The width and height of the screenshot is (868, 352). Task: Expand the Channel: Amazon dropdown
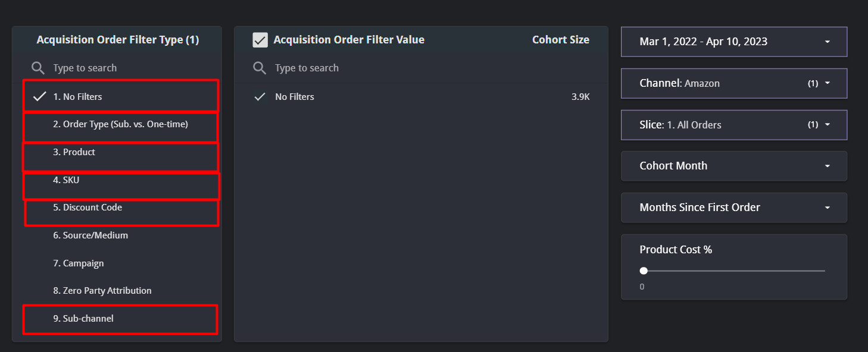click(827, 83)
